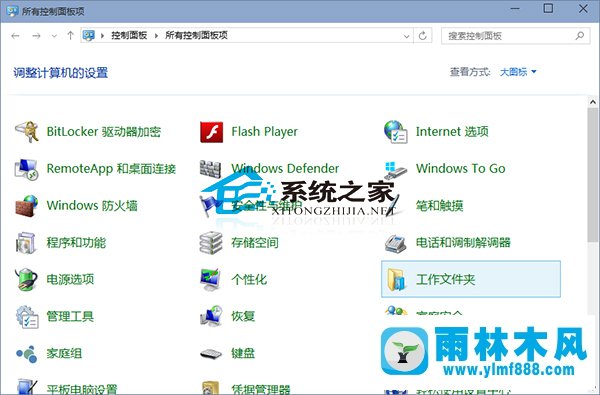This screenshot has height=395, width=600.
Task: Open the Internet 选项 globe icon
Action: click(396, 132)
